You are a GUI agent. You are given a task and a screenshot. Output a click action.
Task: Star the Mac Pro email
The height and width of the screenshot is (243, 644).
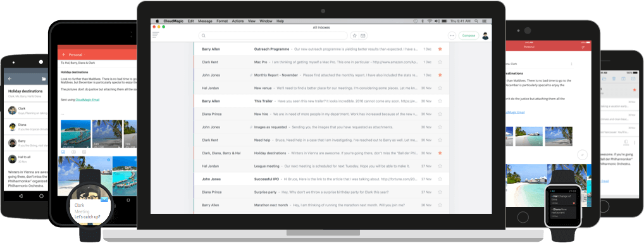tap(440, 62)
